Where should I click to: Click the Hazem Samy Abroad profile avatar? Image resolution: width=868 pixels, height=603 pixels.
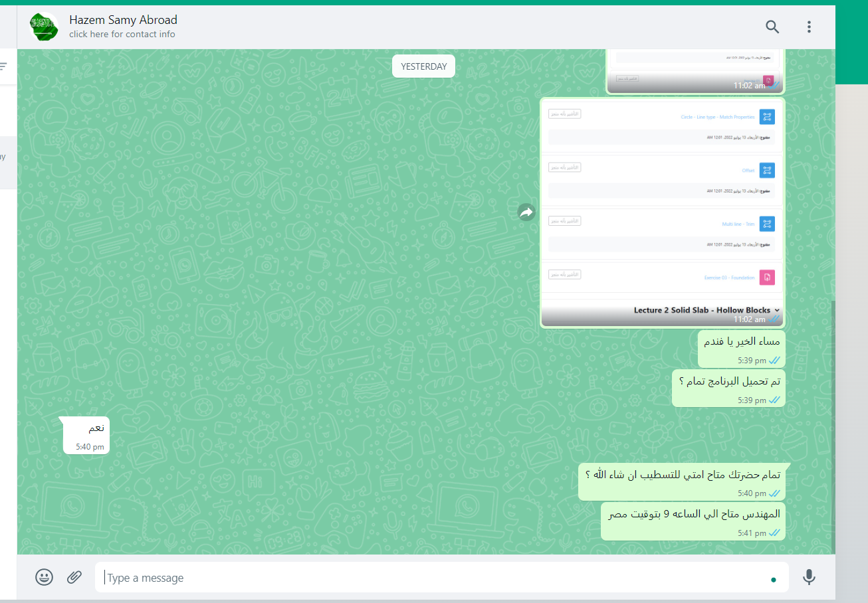[x=45, y=27]
